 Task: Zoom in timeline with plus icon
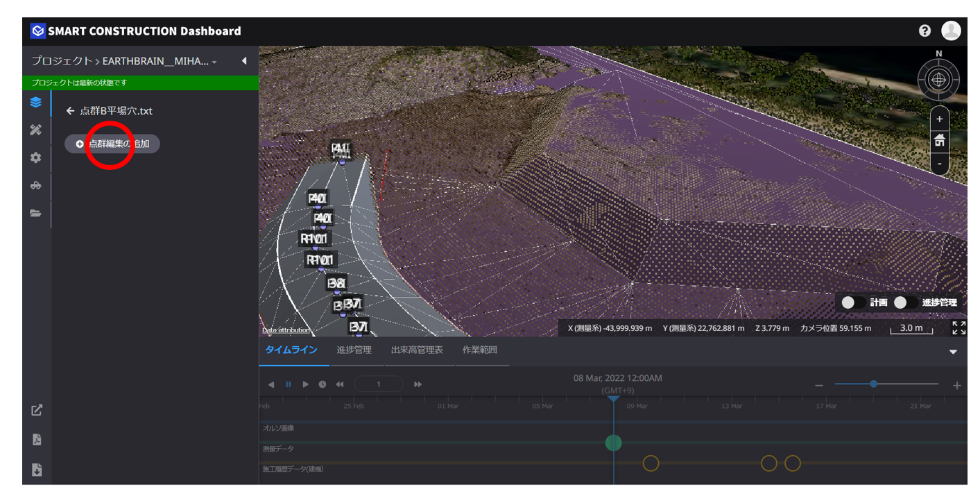point(957,385)
